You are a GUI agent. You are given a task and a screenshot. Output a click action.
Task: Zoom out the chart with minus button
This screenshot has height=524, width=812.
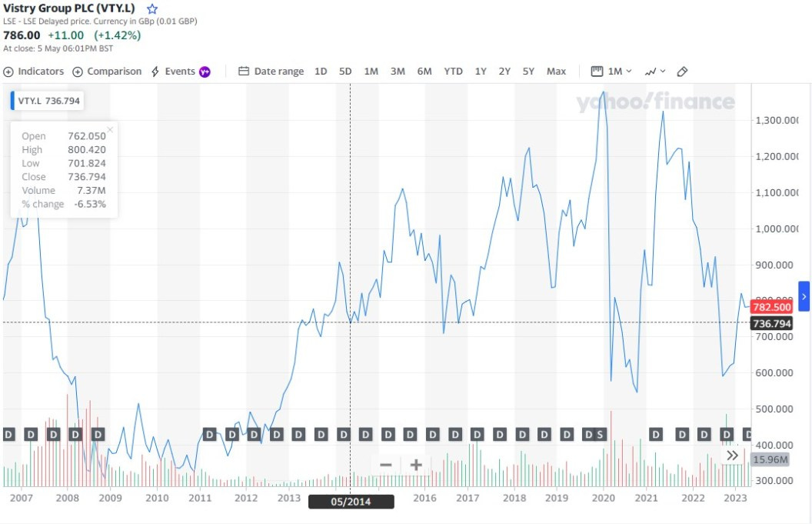click(386, 465)
